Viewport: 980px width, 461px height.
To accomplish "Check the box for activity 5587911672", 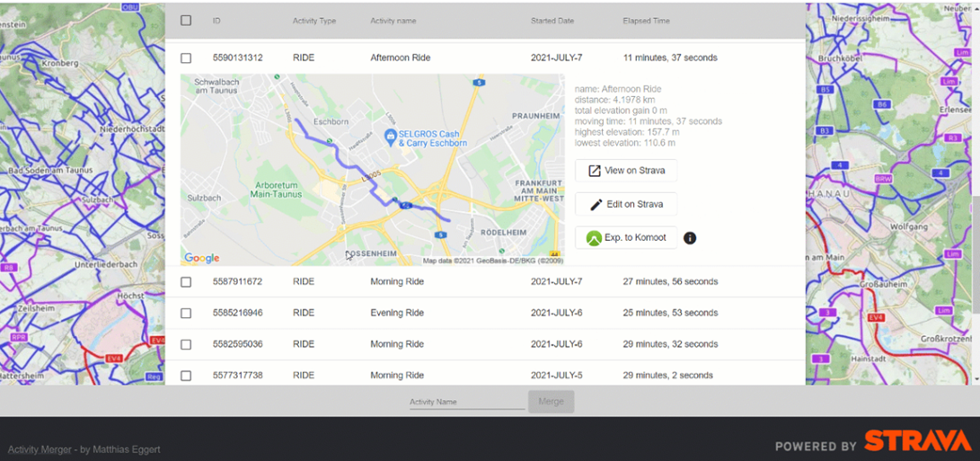I will [186, 282].
